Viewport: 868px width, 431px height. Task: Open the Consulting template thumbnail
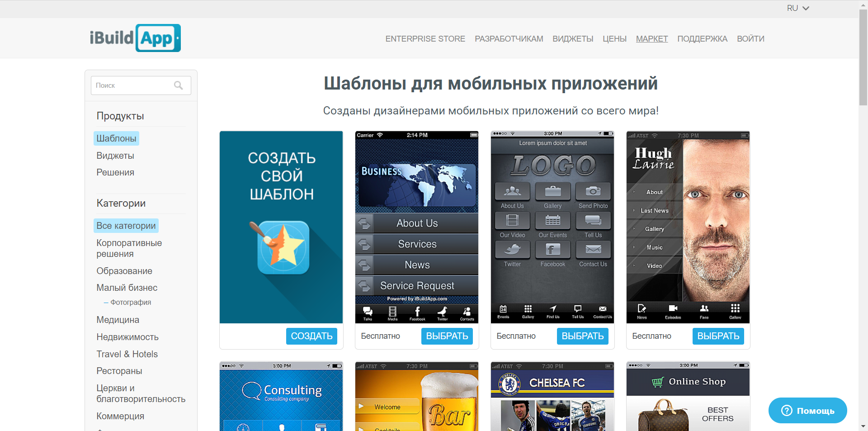[x=281, y=396]
